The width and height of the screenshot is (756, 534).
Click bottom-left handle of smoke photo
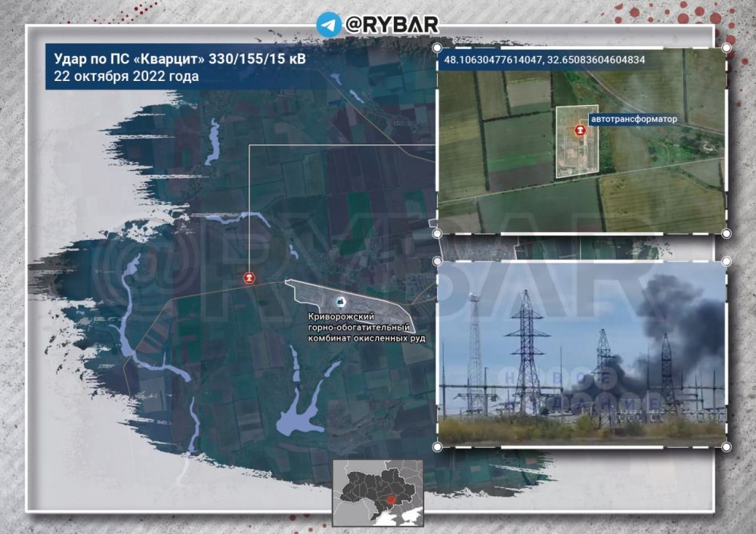click(437, 447)
